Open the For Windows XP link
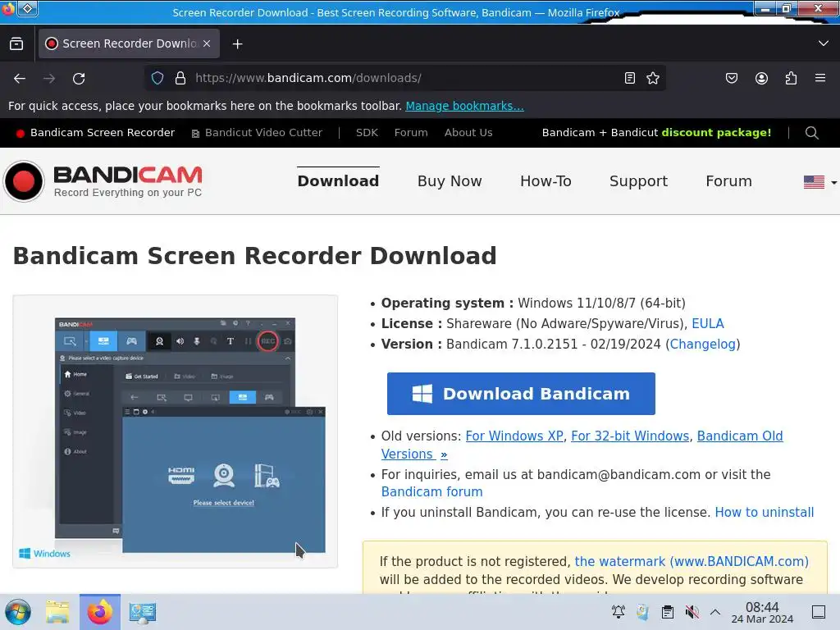 [514, 436]
